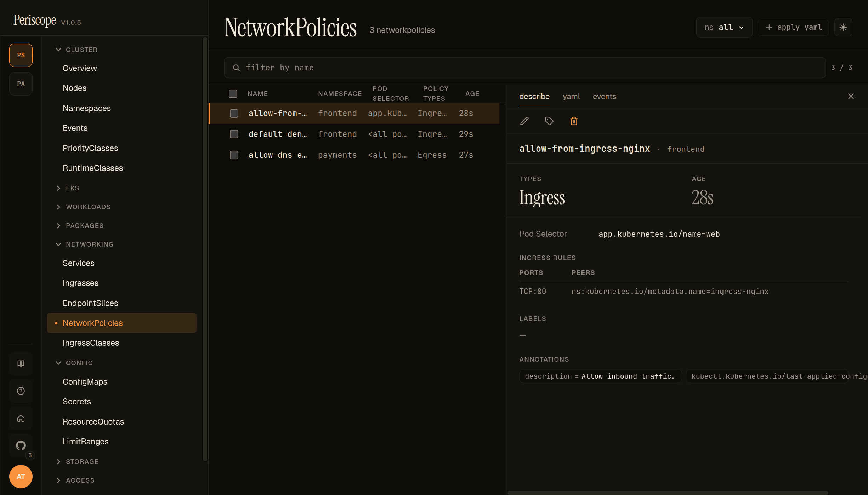Click the Pod Selector value app.kubernetes.io/name=web
The height and width of the screenshot is (495, 868).
pos(659,234)
